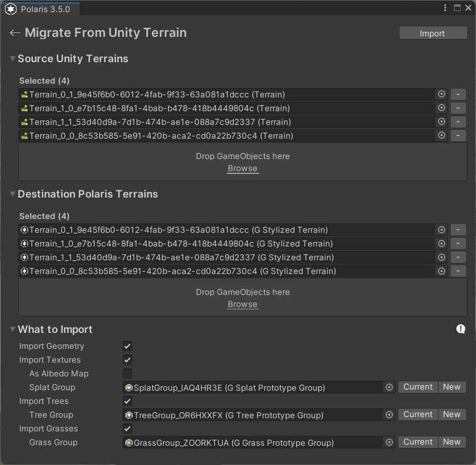
Task: Create New Tree Group
Action: click(x=452, y=414)
